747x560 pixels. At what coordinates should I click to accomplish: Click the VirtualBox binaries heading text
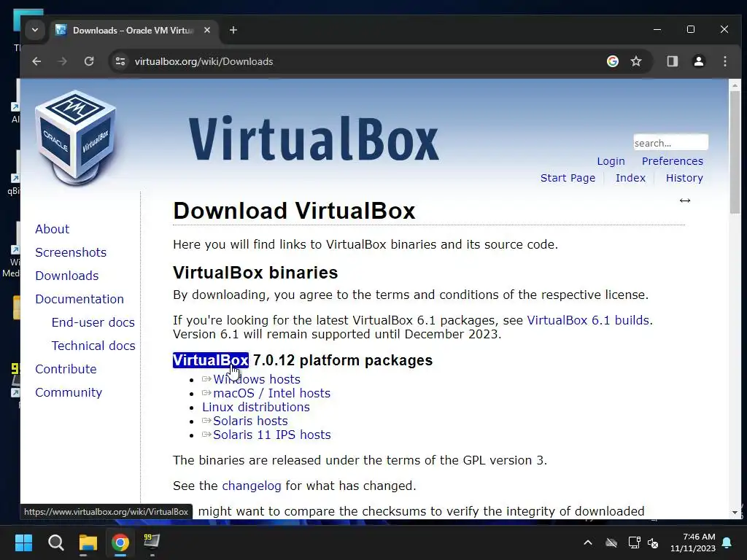pyautogui.click(x=255, y=273)
